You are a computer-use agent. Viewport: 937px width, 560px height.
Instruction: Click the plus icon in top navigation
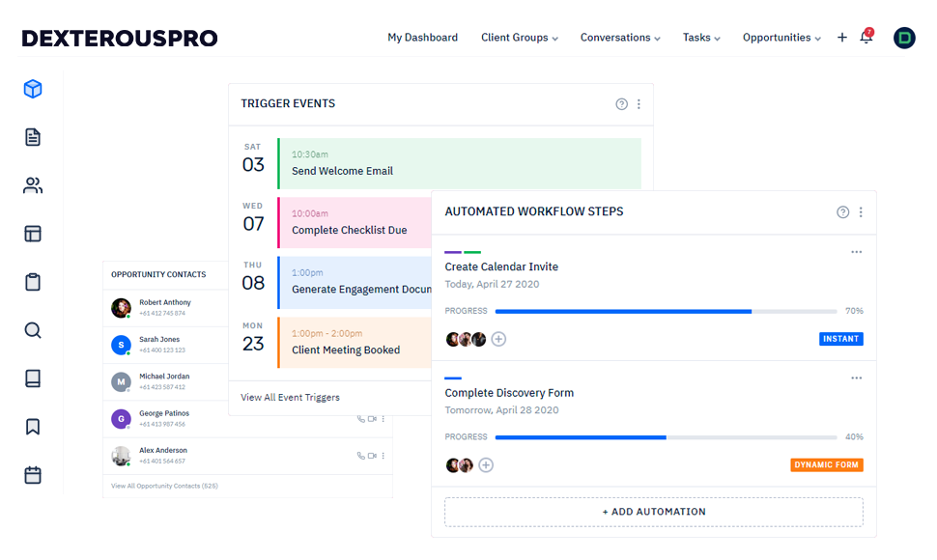(x=841, y=38)
